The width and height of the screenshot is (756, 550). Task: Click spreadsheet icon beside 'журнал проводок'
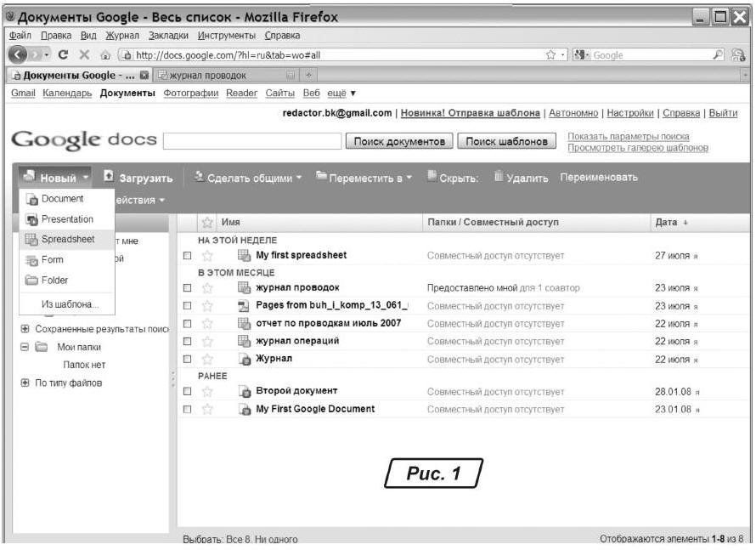tap(244, 288)
